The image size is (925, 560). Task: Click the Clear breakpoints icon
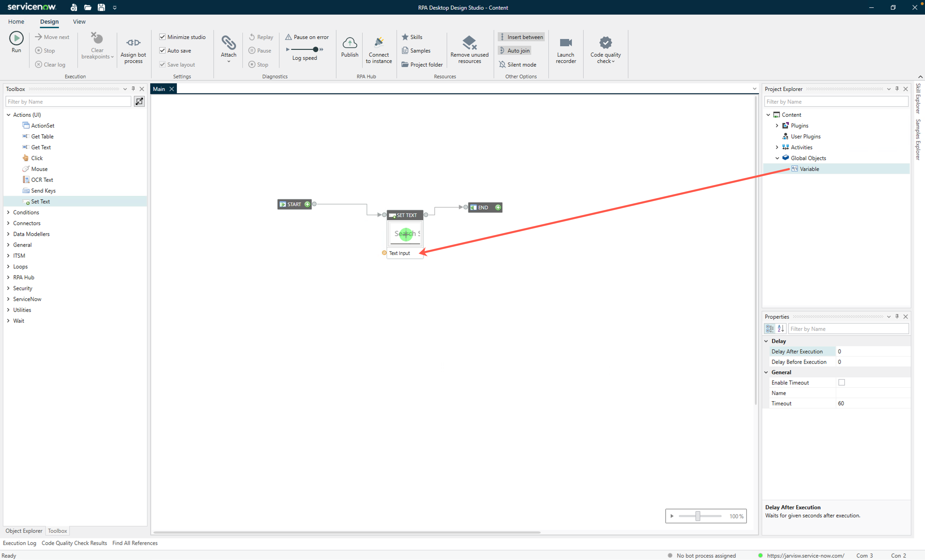tap(97, 38)
